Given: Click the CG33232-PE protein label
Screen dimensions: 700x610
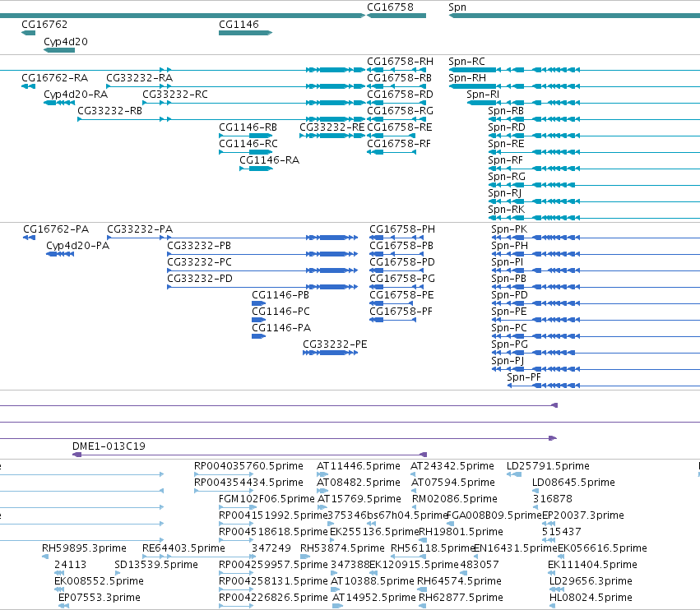Looking at the screenshot, I should [335, 344].
